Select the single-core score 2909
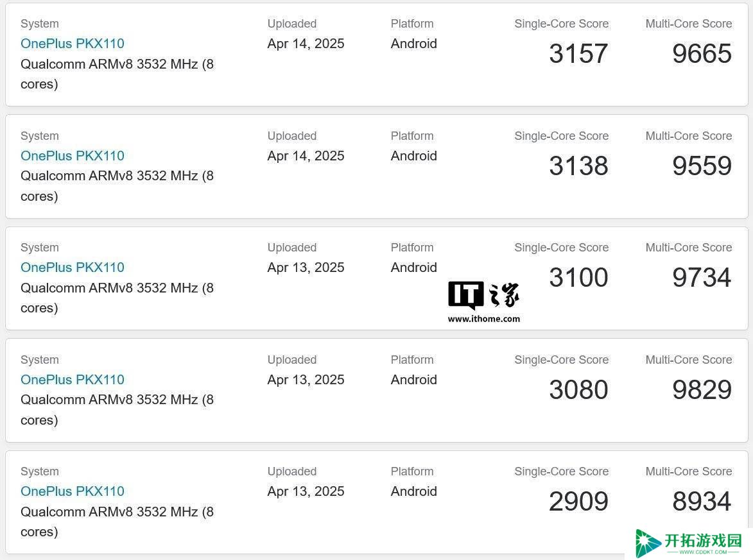 tap(578, 502)
